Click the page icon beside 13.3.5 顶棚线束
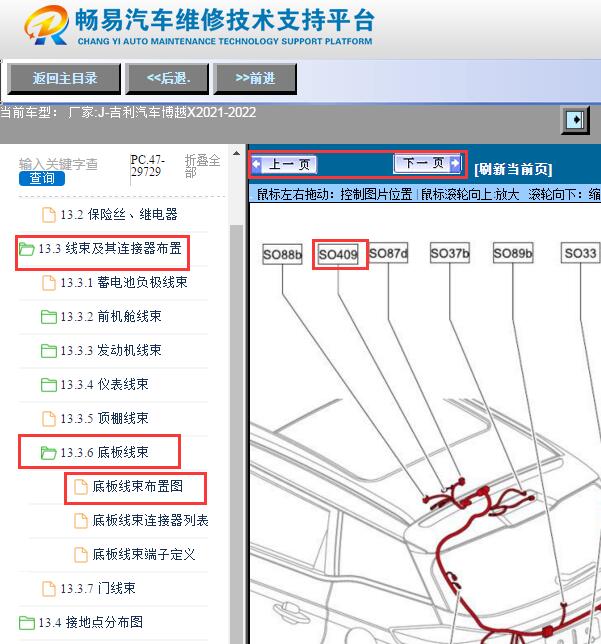The height and width of the screenshot is (644, 601). (x=49, y=419)
